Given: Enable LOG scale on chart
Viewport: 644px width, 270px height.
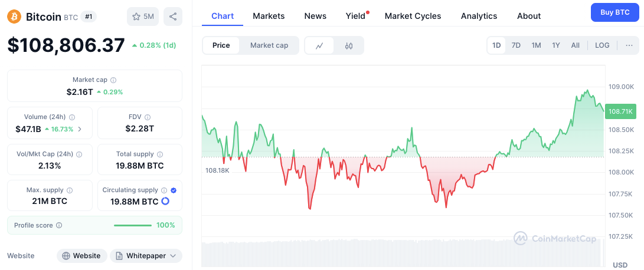Looking at the screenshot, I should (x=602, y=45).
